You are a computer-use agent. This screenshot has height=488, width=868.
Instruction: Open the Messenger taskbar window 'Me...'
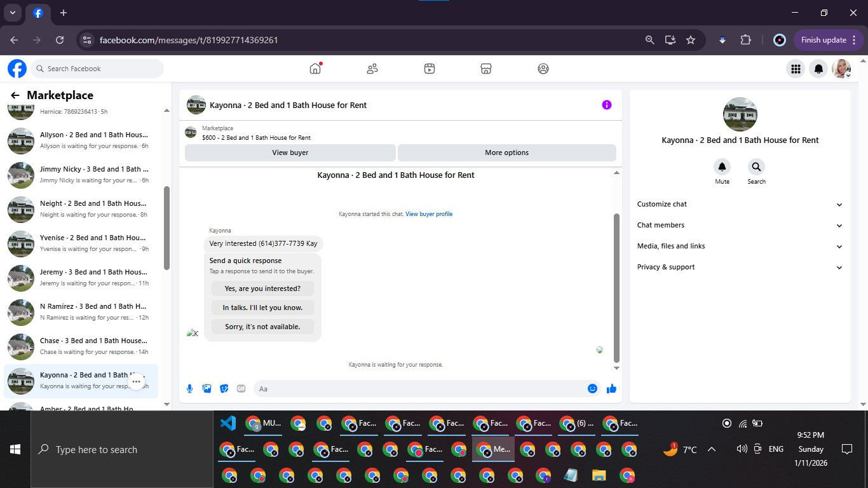point(493,449)
